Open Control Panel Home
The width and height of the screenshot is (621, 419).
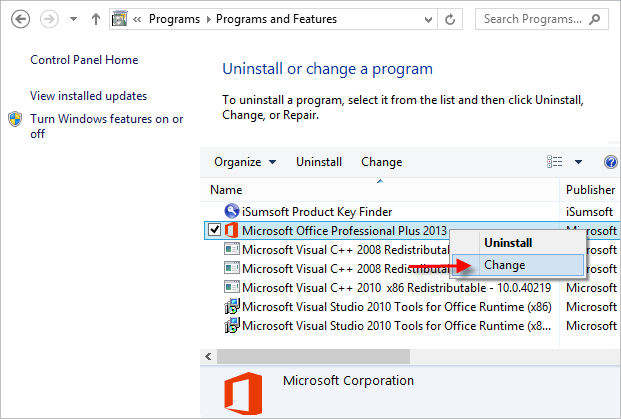pyautogui.click(x=84, y=60)
